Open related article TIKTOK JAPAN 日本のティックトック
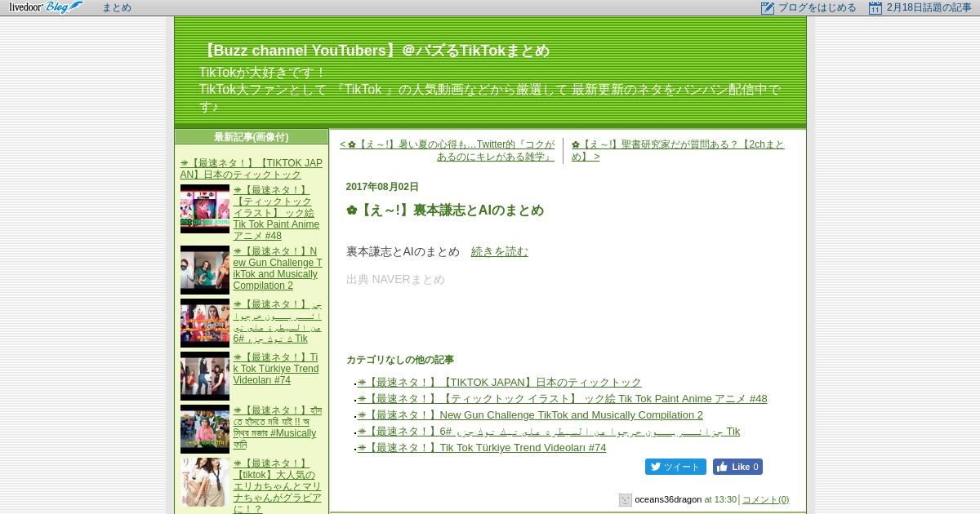This screenshot has width=980, height=514. (x=500, y=383)
